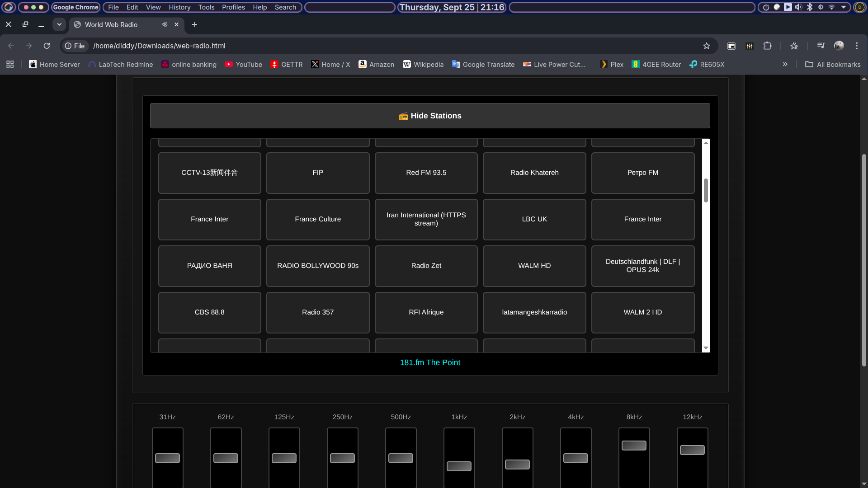
Task: Toggle Hide Stations panel
Action: click(430, 116)
